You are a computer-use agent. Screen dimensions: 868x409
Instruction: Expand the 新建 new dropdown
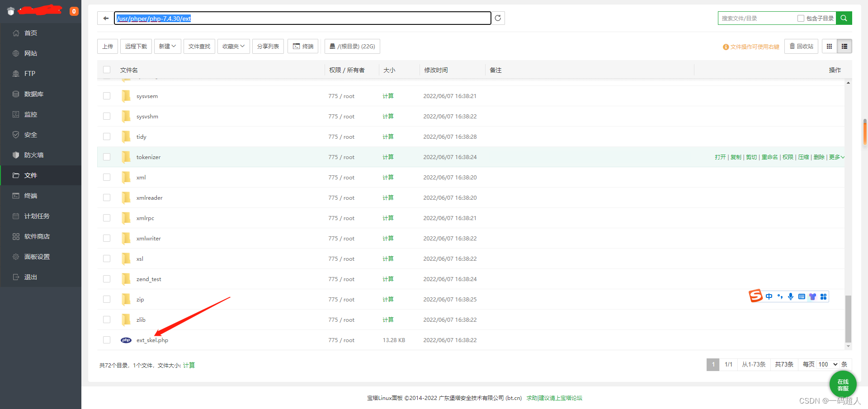(x=167, y=46)
